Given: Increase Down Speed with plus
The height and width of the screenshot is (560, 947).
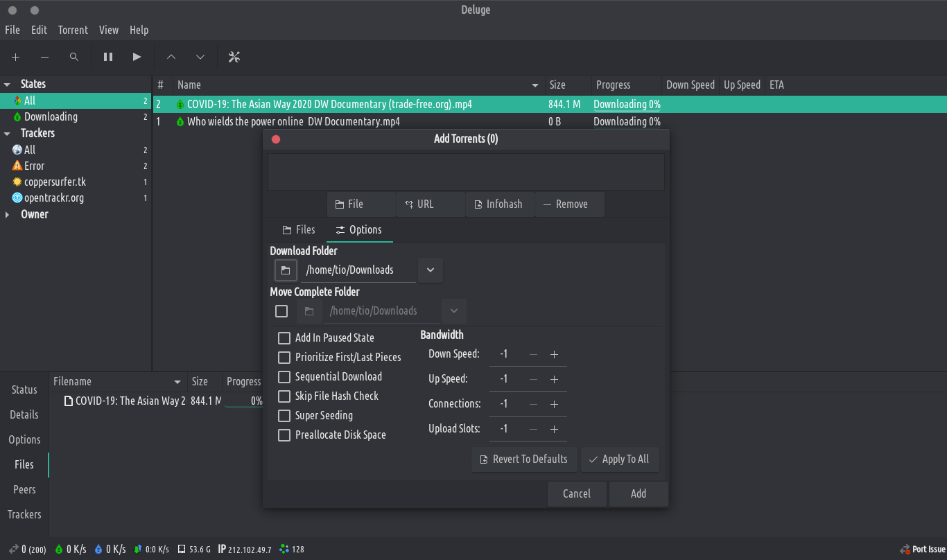Looking at the screenshot, I should [x=554, y=354].
